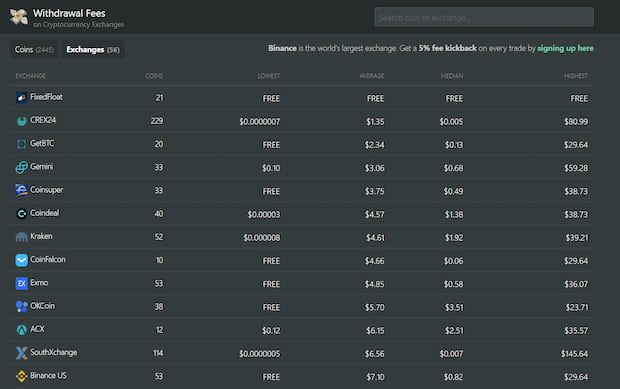Focus the search coin or exchange field

click(484, 17)
